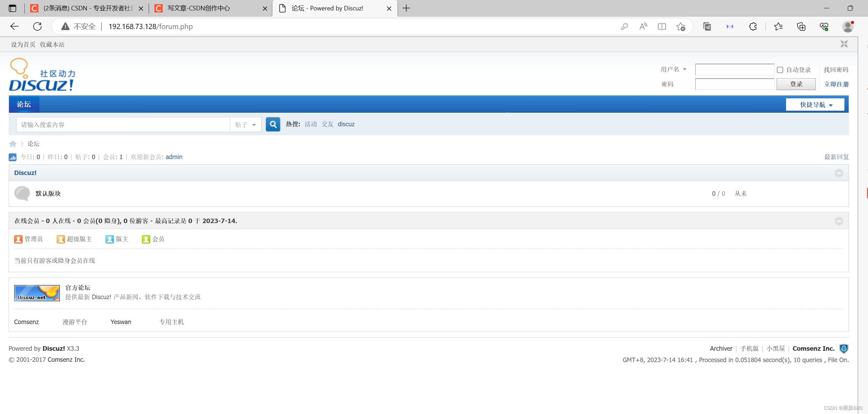Click the Comsenz security shield icon
Viewport: 868px width, 414px height.
pos(844,348)
